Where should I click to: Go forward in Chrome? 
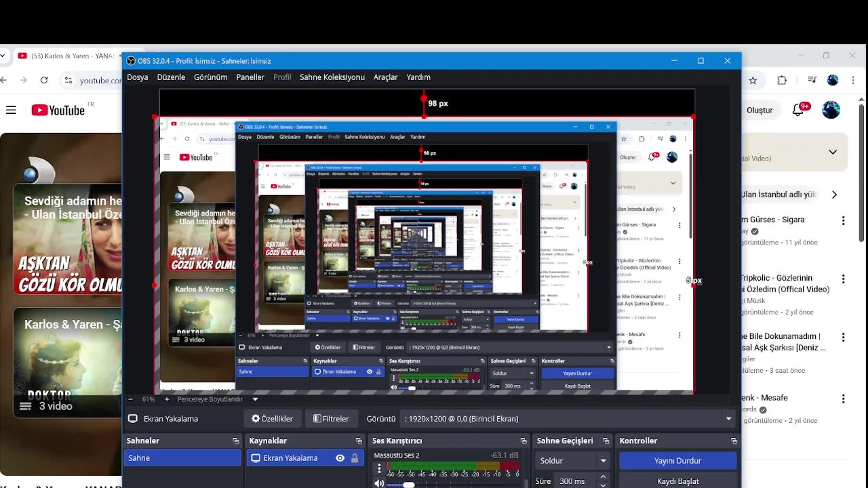[24, 80]
